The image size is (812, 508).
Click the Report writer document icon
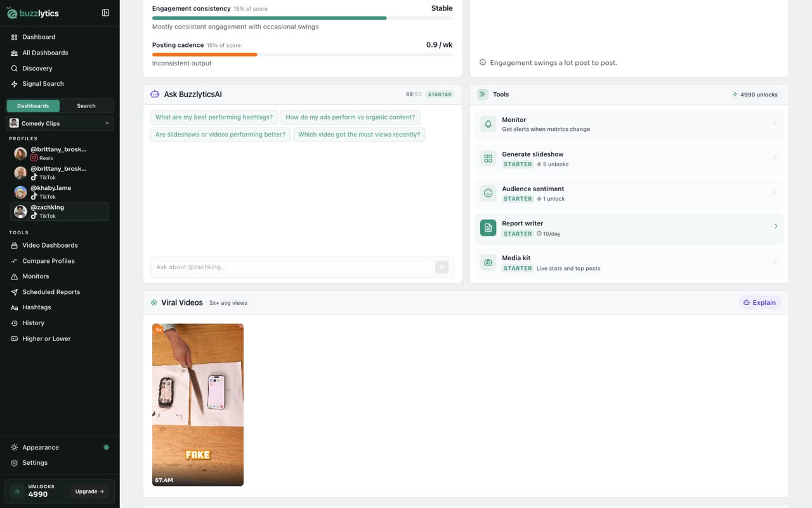(488, 228)
